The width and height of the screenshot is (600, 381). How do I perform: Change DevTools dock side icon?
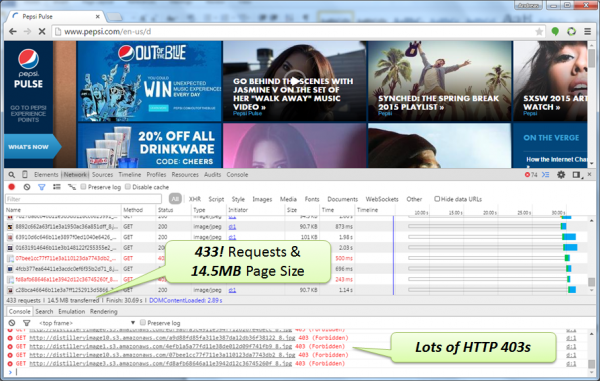pyautogui.click(x=576, y=174)
